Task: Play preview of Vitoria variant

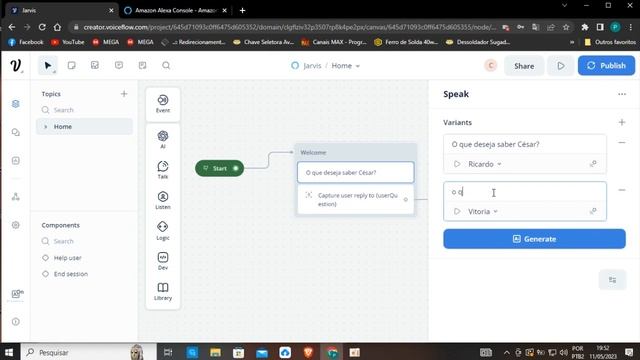Action: [457, 211]
